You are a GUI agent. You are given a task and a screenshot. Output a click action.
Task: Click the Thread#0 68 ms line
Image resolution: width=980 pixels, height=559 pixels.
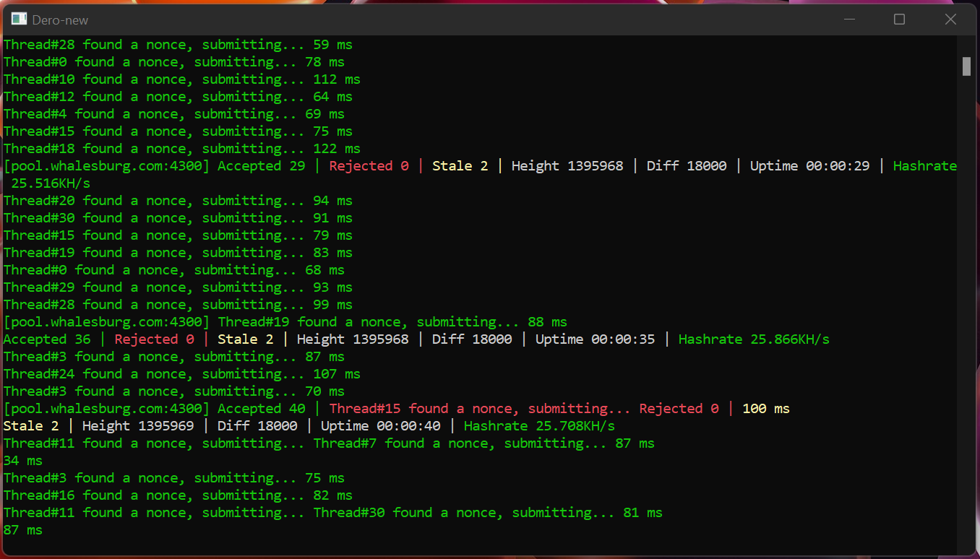[174, 270]
